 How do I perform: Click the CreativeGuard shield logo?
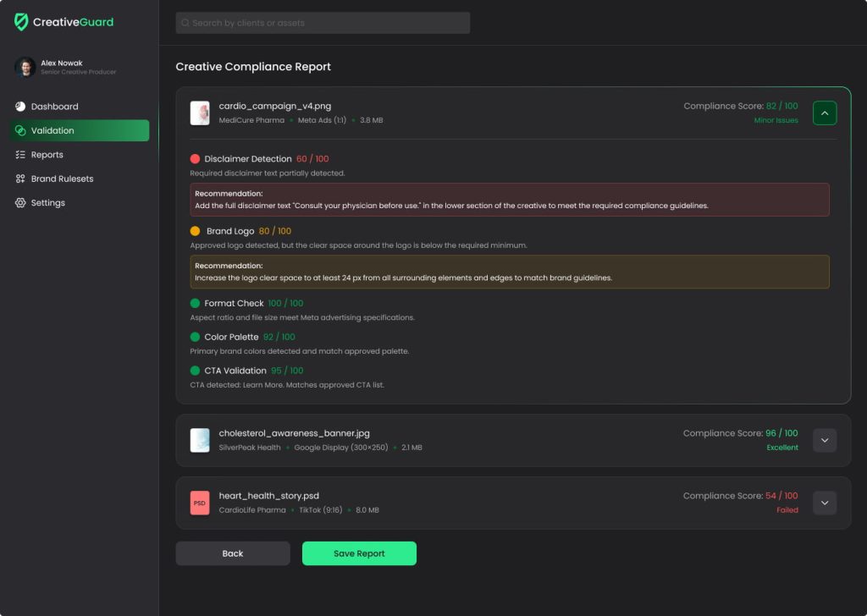(21, 23)
